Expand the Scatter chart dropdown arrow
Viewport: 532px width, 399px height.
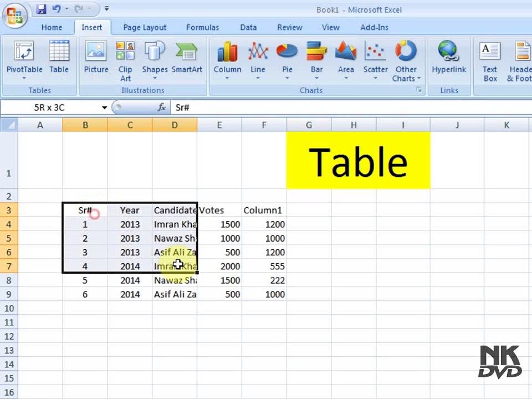point(375,78)
